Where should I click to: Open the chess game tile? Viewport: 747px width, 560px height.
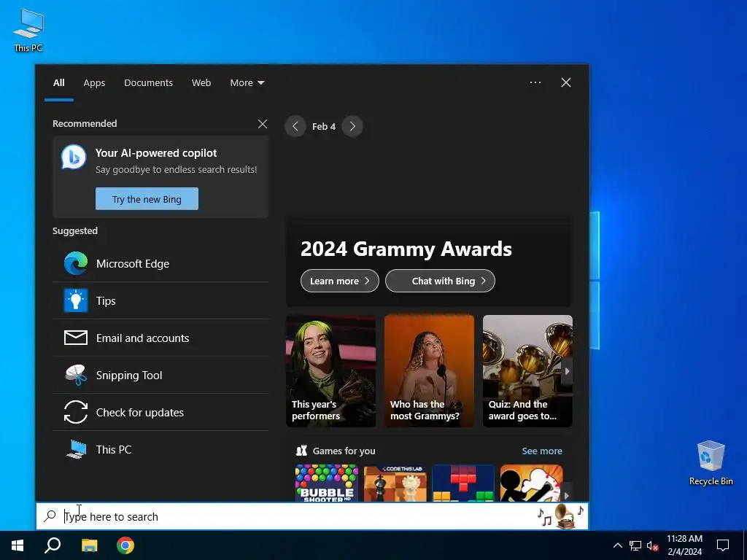pos(395,483)
